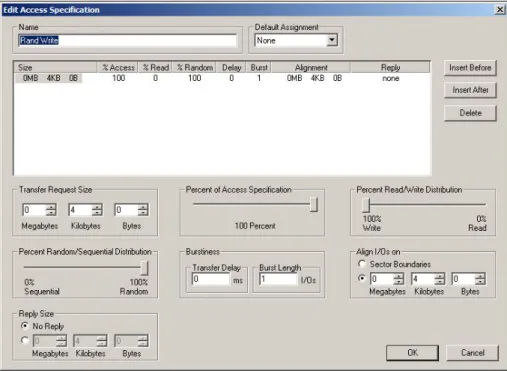
Task: Click the Align I/Os Kilobytes field
Action: [x=423, y=279]
